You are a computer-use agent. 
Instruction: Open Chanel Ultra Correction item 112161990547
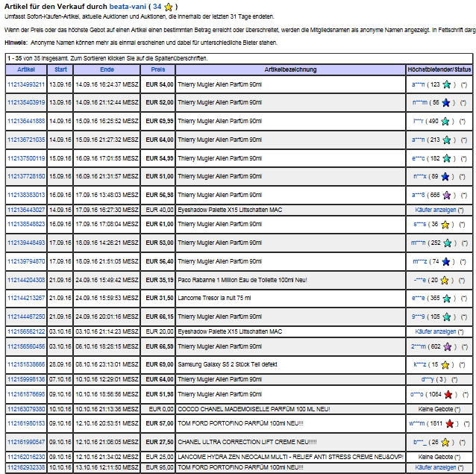(x=26, y=442)
